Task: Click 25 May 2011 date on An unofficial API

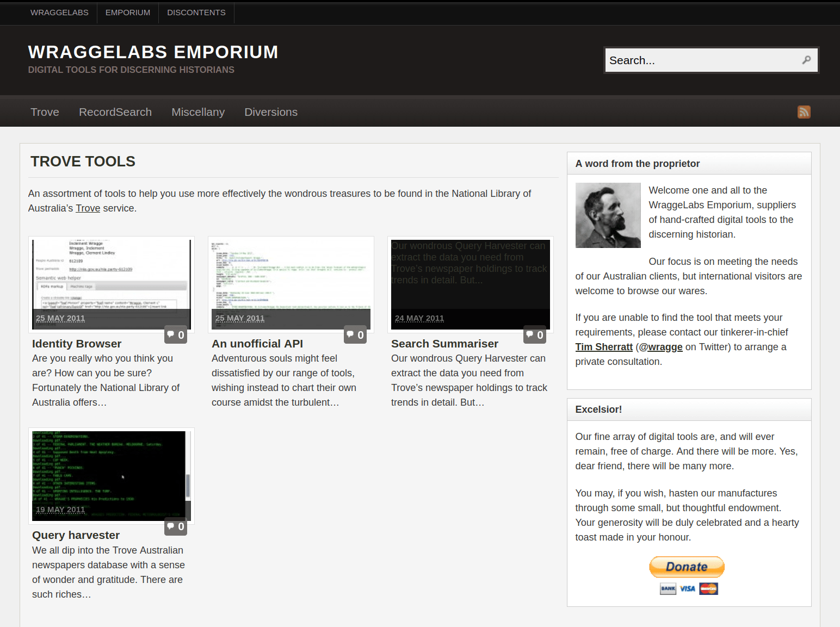Action: pyautogui.click(x=240, y=318)
